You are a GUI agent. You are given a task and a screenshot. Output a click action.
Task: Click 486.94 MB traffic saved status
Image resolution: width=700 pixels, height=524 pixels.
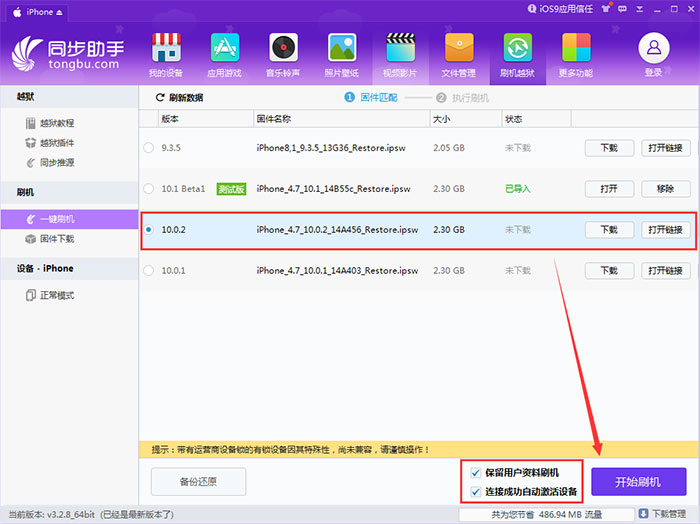tap(546, 515)
